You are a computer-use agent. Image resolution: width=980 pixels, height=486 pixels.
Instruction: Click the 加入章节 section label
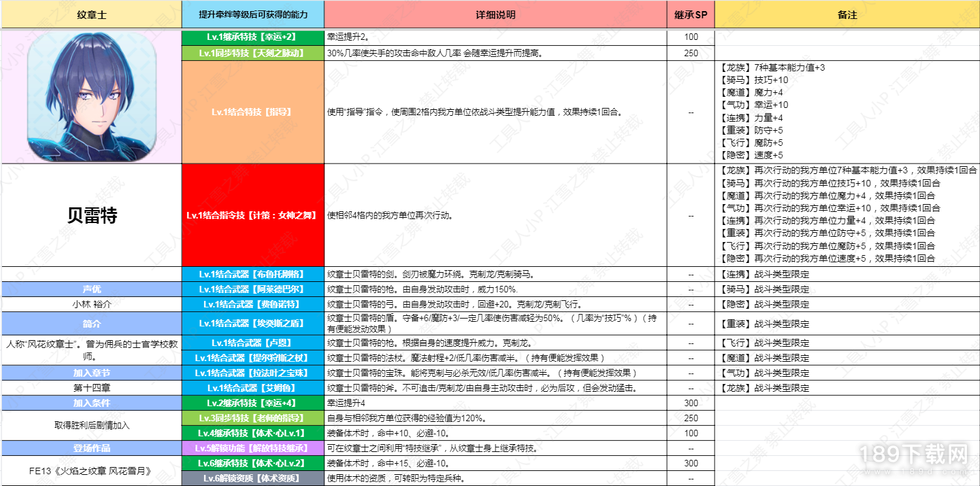[x=92, y=373]
